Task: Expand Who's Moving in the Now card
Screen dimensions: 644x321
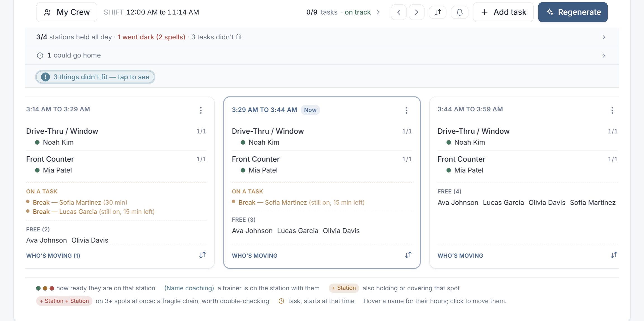Action: pyautogui.click(x=255, y=255)
